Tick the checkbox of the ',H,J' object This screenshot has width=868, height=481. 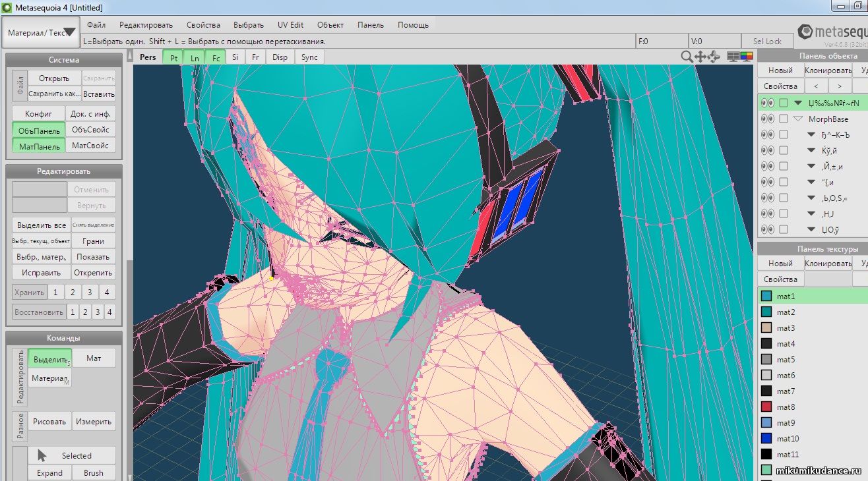[x=784, y=214]
